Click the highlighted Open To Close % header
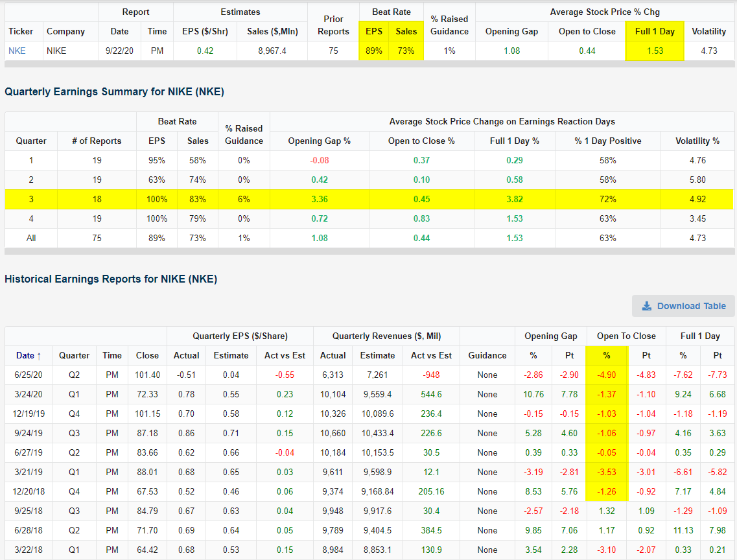 pos(606,355)
